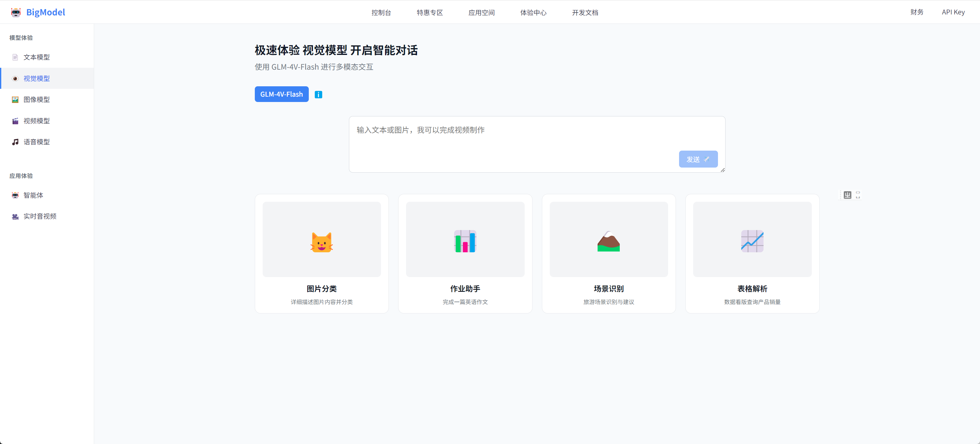This screenshot has width=980, height=444.
Task: Click 数据看版查询产品销量 description text
Action: 752,302
